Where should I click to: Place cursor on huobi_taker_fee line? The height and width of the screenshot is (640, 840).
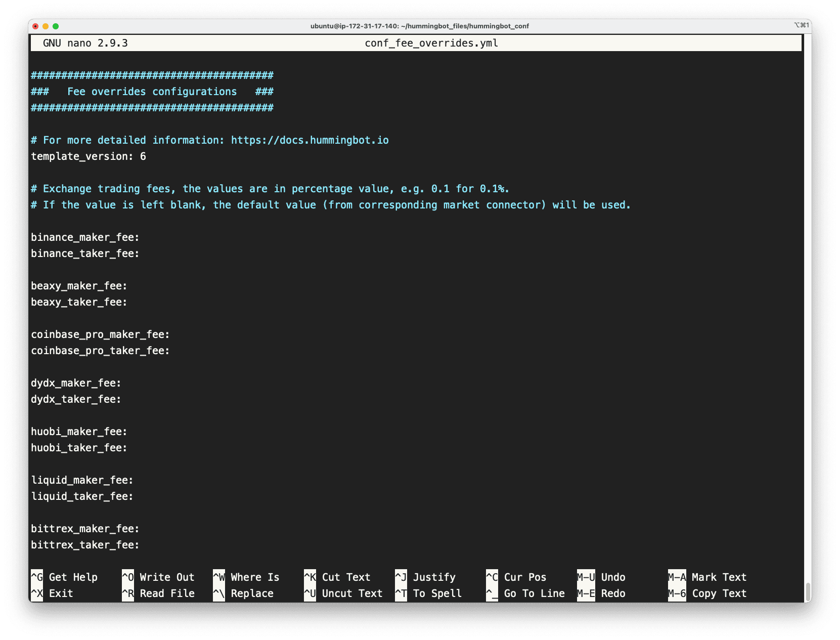(x=79, y=448)
